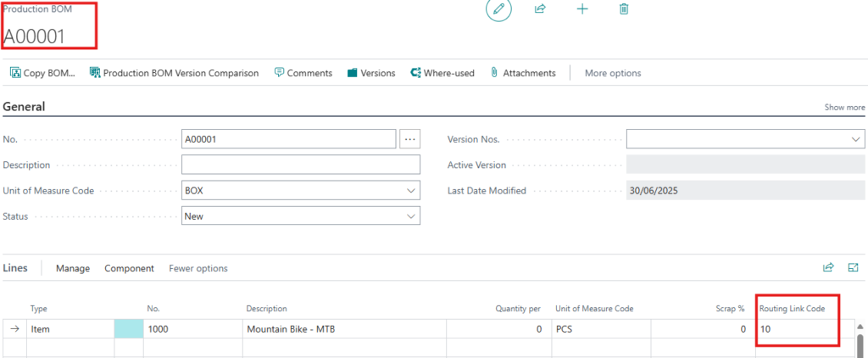This screenshot has height=358, width=868.
Task: Click the Lines section title
Action: click(15, 268)
